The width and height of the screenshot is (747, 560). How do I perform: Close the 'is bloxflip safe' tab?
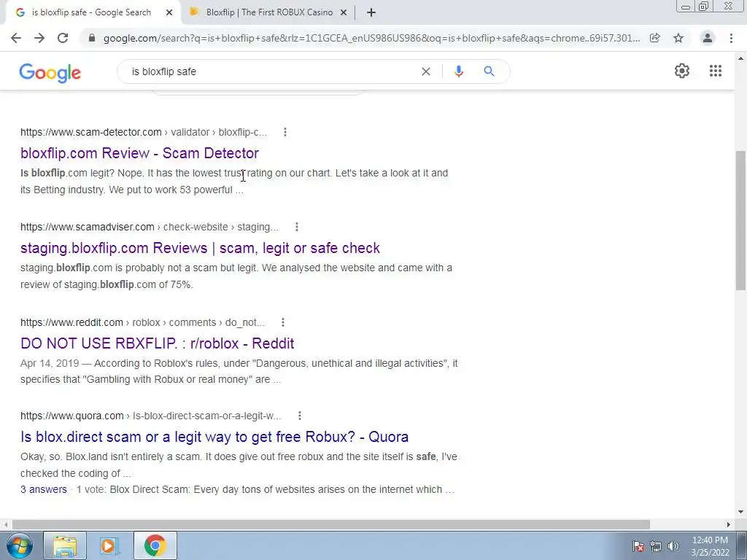coord(169,13)
